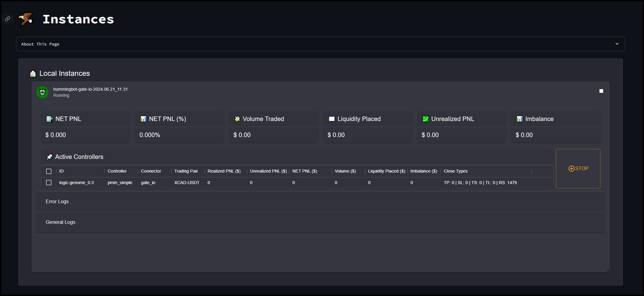This screenshot has height=296, width=644.
Task: Select the XCAD-USDT trading pair cell
Action: pos(187,183)
